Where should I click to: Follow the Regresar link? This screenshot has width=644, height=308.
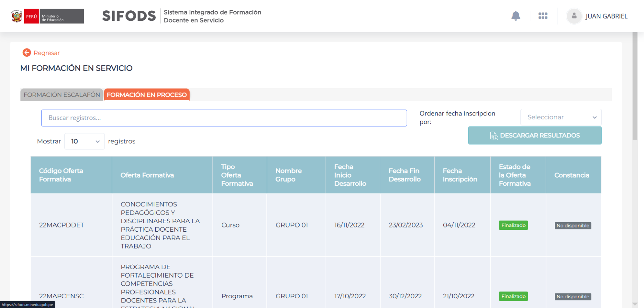pos(46,53)
